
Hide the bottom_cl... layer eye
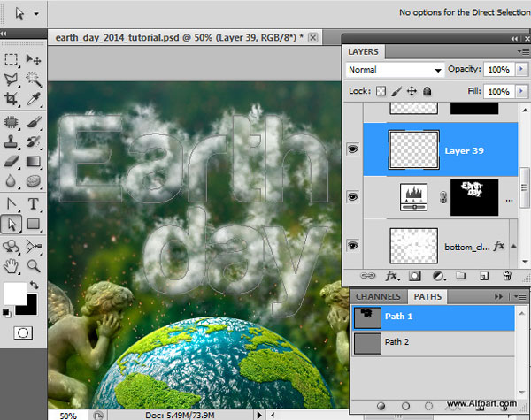[x=352, y=245]
